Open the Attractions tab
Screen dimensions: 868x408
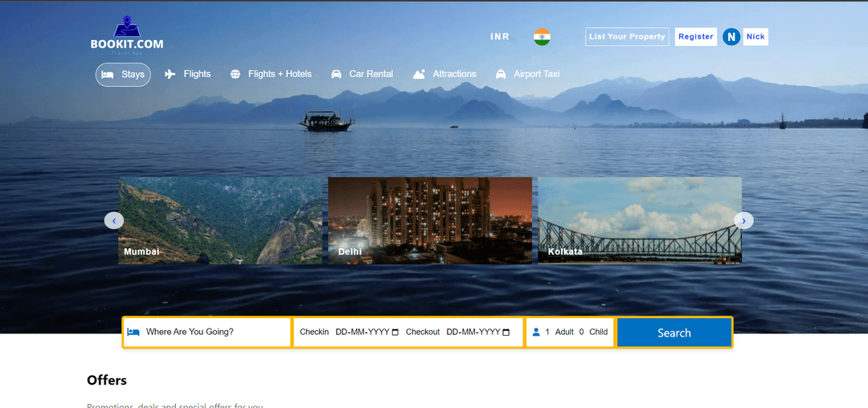click(x=444, y=74)
